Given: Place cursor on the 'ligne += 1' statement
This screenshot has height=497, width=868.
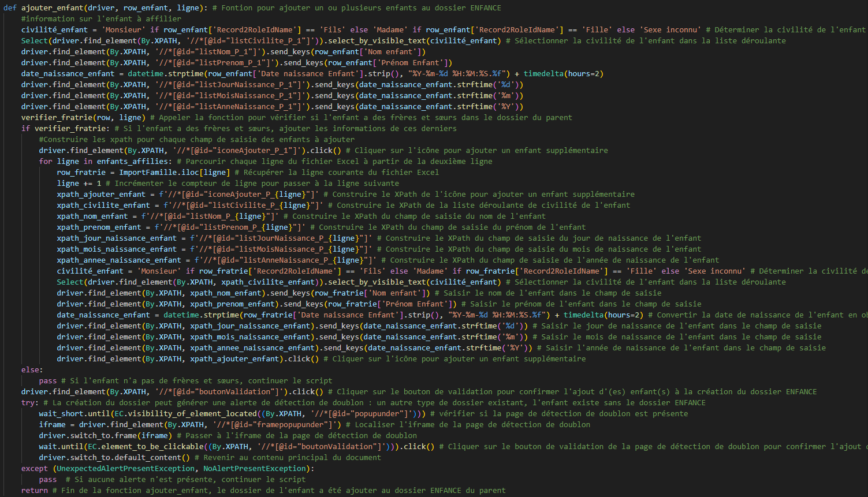Looking at the screenshot, I should coord(79,184).
